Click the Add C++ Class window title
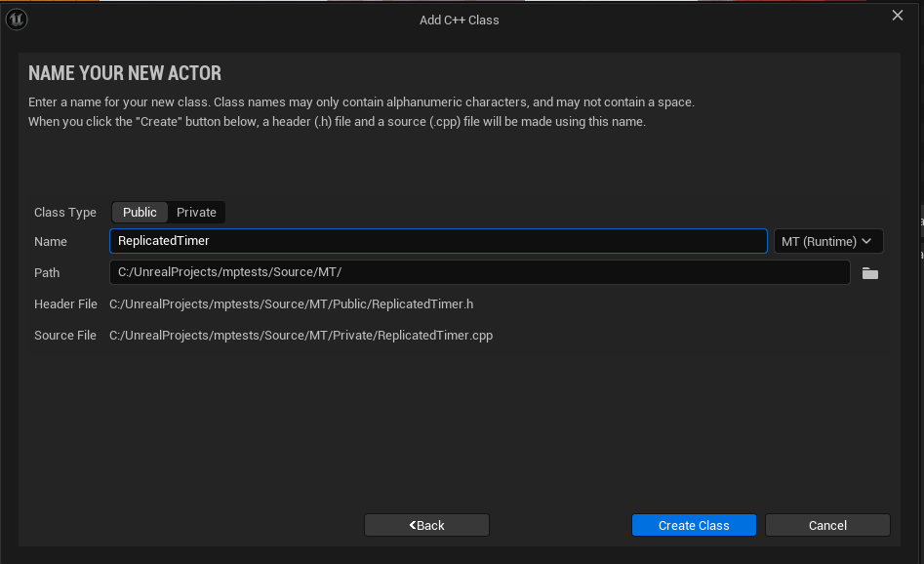924x564 pixels. [459, 20]
